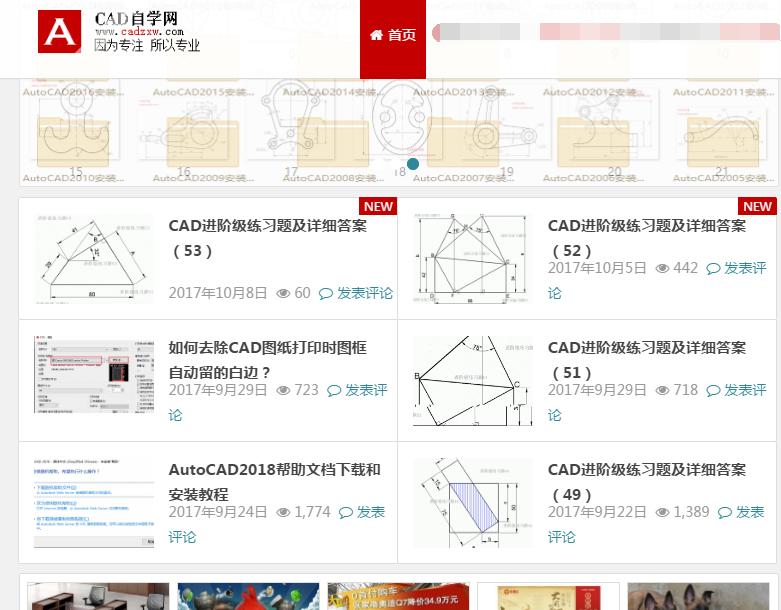Open AutoCAD2005安装... gallery label

coord(723,178)
